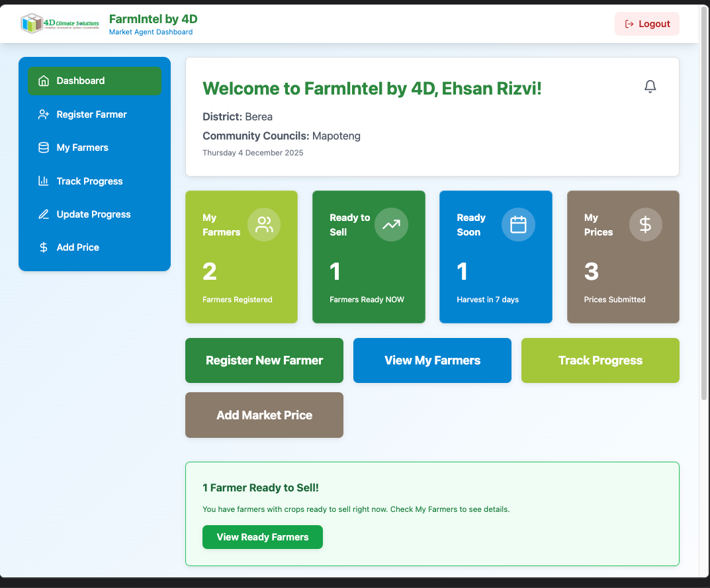710x588 pixels.
Task: Select the person-plus Register Farmer icon
Action: (43, 114)
